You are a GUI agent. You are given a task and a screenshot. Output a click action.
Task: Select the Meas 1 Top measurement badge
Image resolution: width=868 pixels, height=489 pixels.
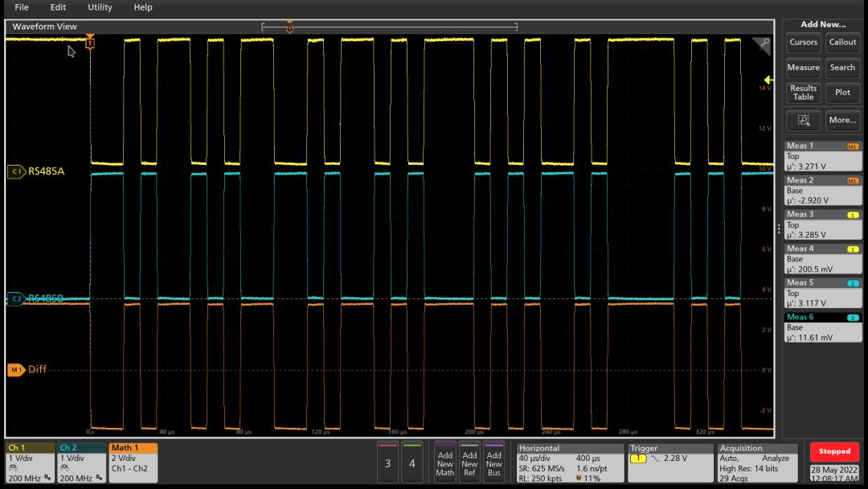(823, 156)
